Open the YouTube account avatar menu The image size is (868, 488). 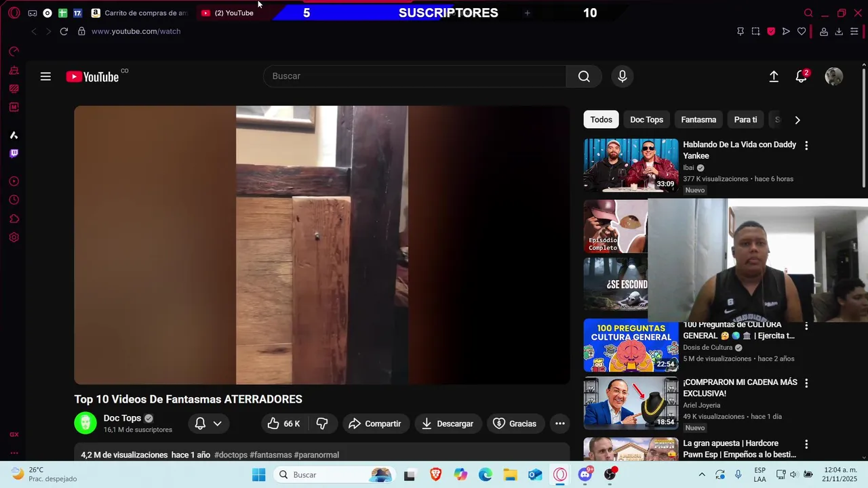click(833, 77)
